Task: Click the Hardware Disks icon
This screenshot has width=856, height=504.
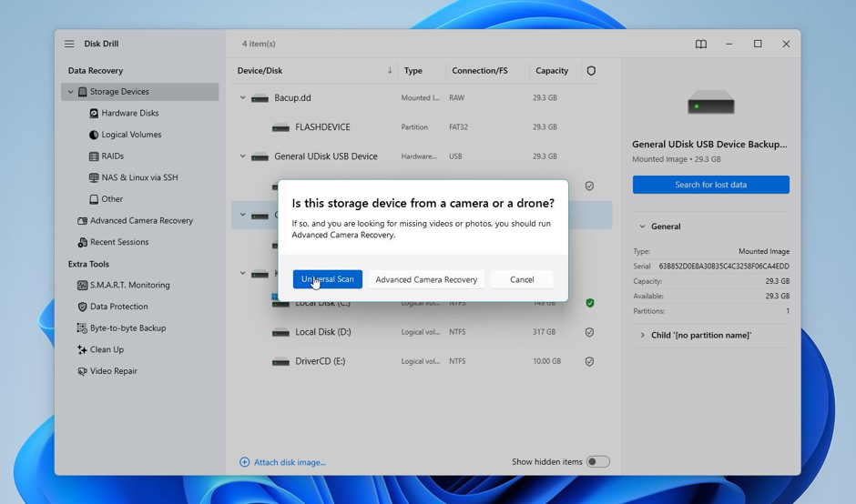Action: point(94,113)
